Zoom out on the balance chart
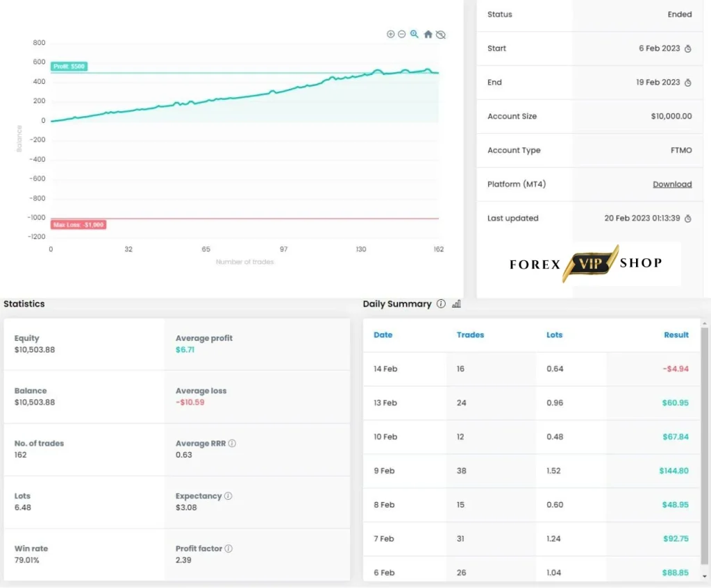The image size is (711, 588). 402,34
